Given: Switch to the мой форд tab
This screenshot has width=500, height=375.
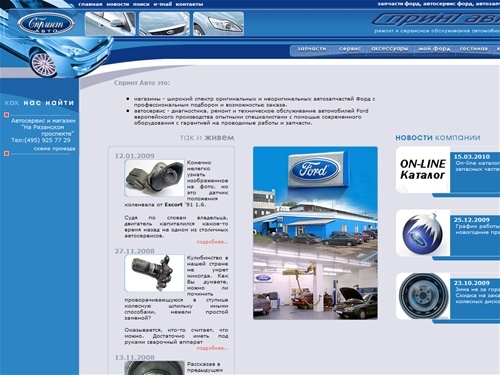Looking at the screenshot, I should coord(434,49).
